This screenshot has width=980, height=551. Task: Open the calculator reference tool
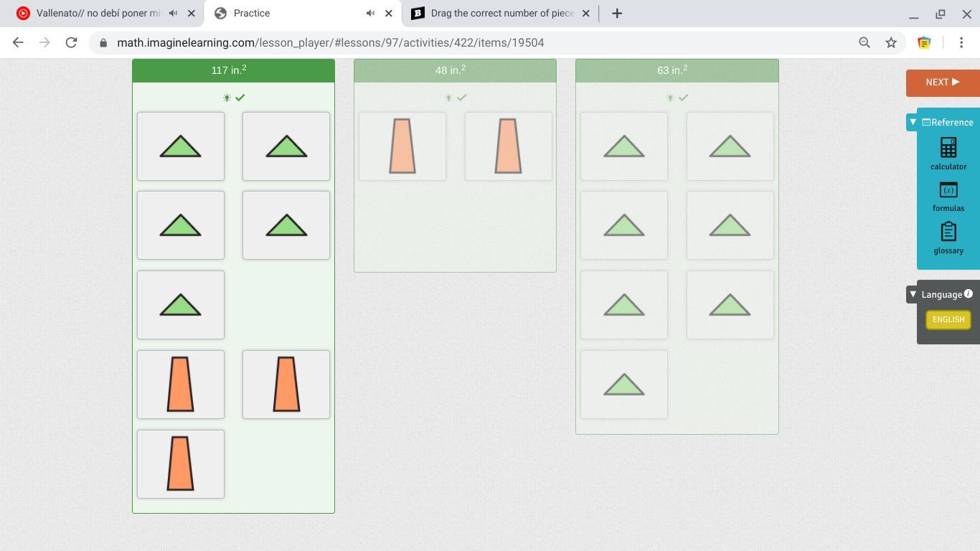coord(948,154)
